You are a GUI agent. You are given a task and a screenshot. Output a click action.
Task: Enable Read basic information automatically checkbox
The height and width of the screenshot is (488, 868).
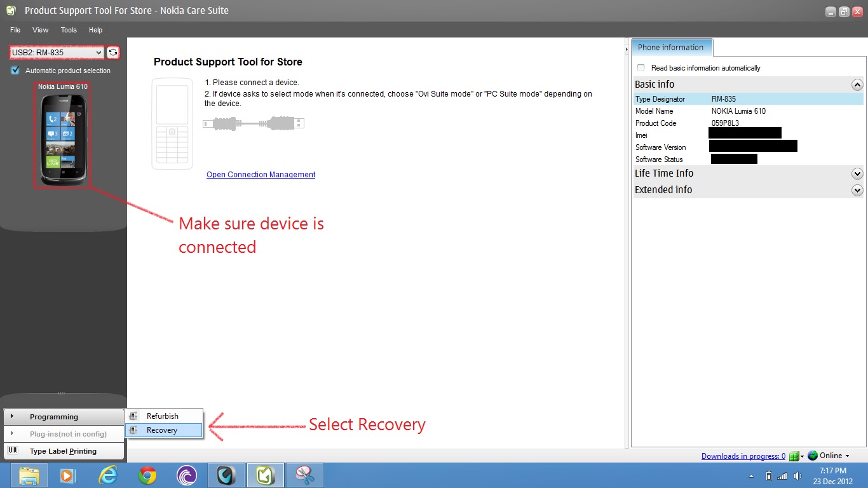pyautogui.click(x=641, y=68)
